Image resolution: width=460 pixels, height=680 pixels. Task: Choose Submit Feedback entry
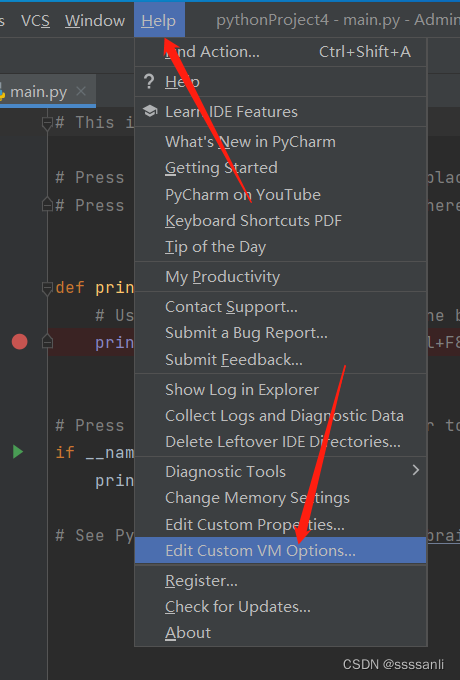[281, 360]
